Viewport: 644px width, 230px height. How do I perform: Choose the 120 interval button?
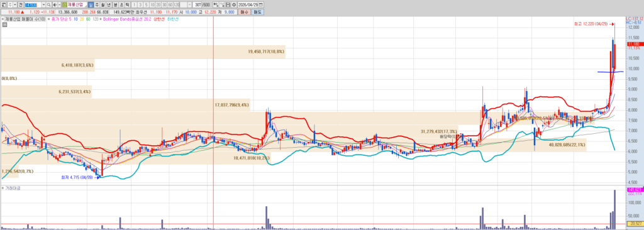pyautogui.click(x=177, y=4)
